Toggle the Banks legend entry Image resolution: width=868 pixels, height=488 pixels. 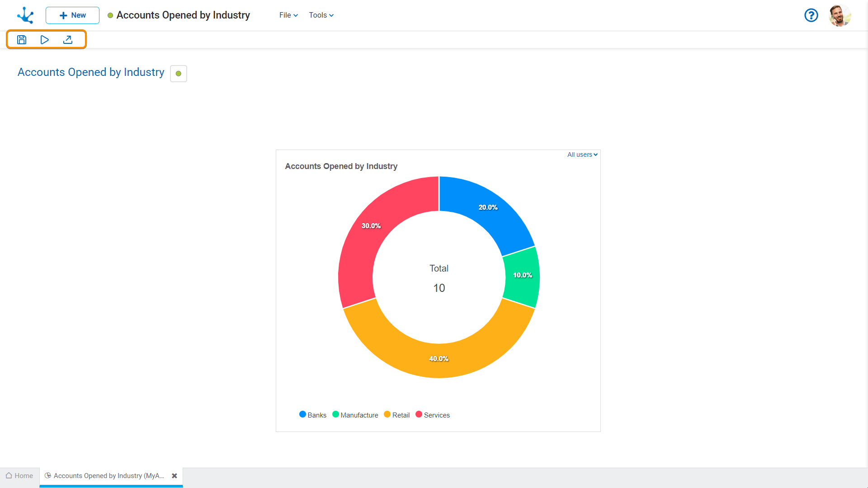pos(312,415)
